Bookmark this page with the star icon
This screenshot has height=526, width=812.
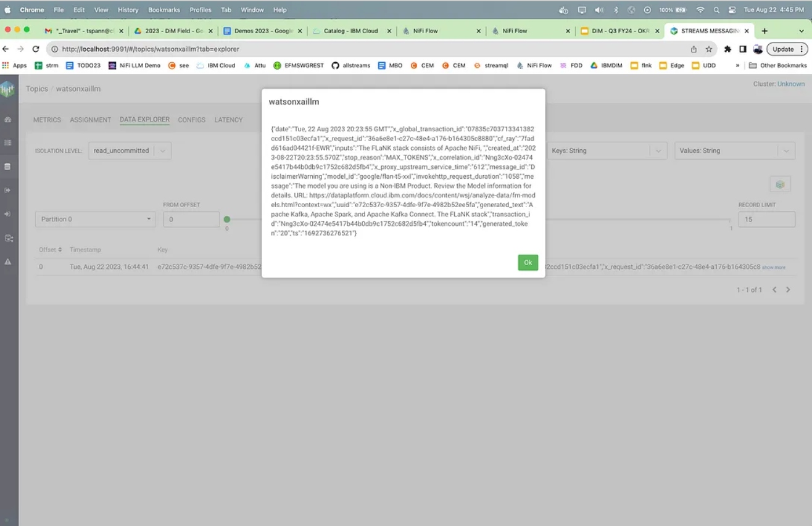(x=709, y=49)
